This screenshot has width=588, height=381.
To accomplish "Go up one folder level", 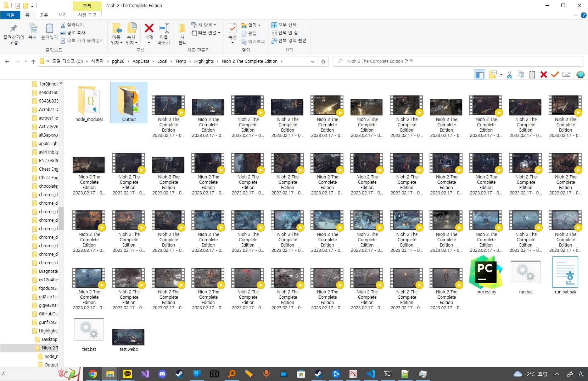I will (x=33, y=61).
